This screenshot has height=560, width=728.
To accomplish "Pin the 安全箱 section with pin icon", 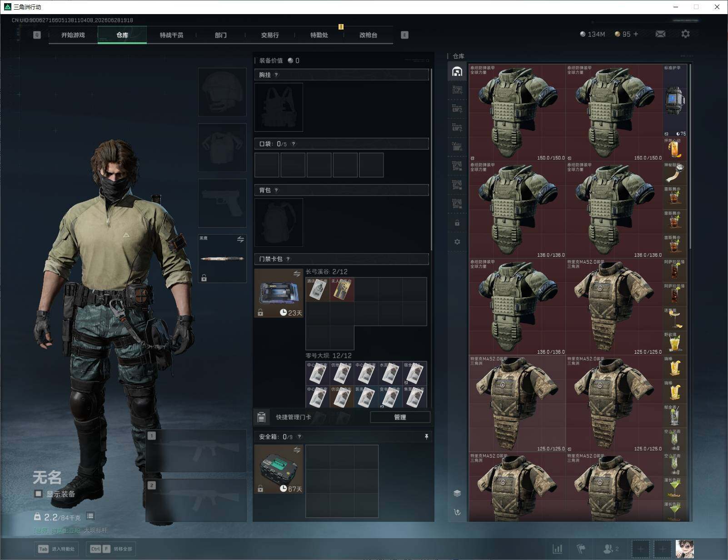I will click(x=426, y=437).
